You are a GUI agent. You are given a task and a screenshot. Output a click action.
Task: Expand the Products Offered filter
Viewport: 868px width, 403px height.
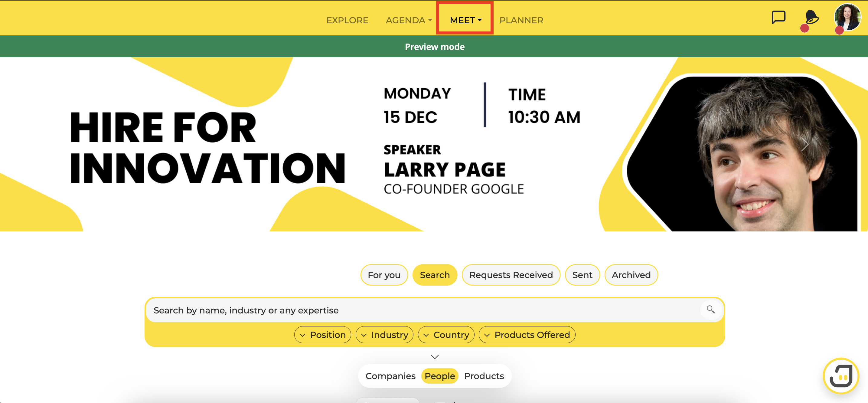tap(527, 335)
